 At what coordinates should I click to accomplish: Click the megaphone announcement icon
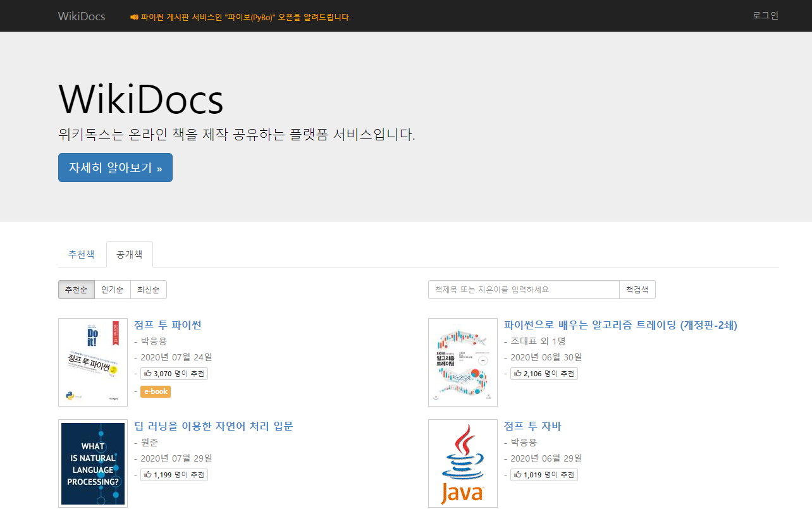point(134,17)
